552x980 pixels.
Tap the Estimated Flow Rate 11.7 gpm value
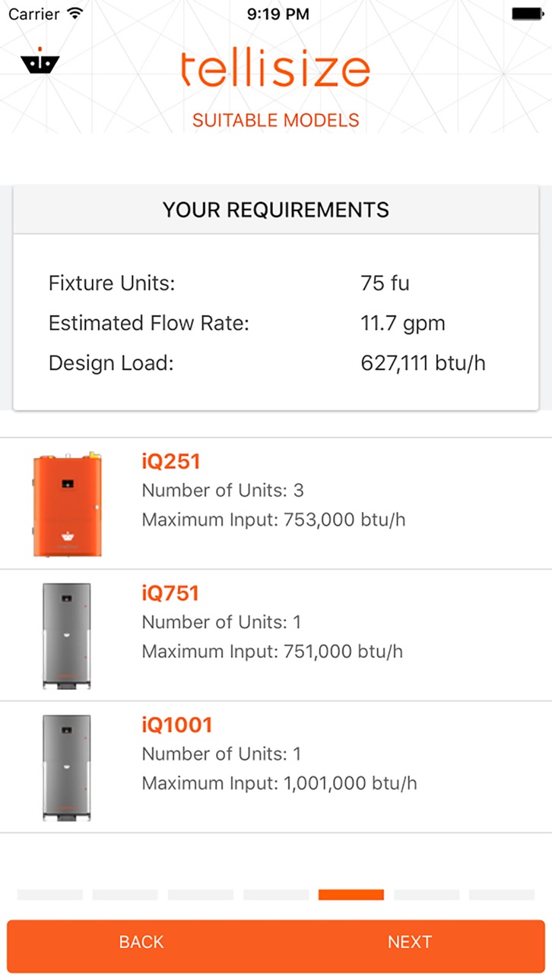(403, 324)
